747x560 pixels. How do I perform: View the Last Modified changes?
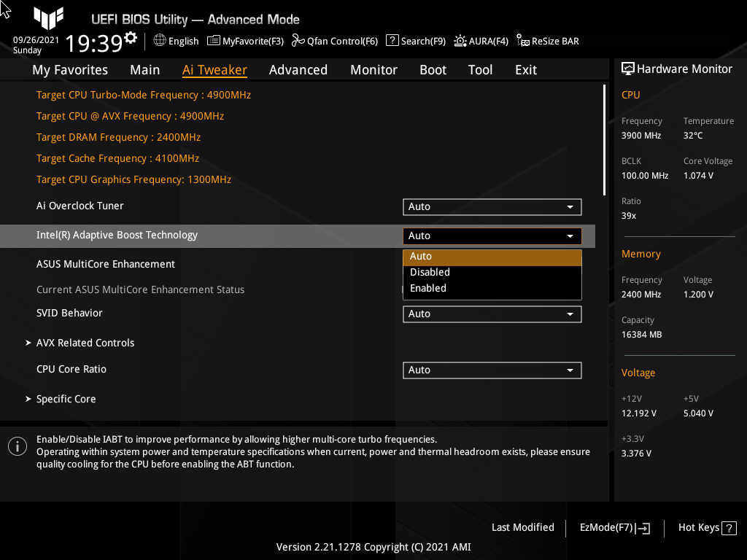pyautogui.click(x=523, y=527)
